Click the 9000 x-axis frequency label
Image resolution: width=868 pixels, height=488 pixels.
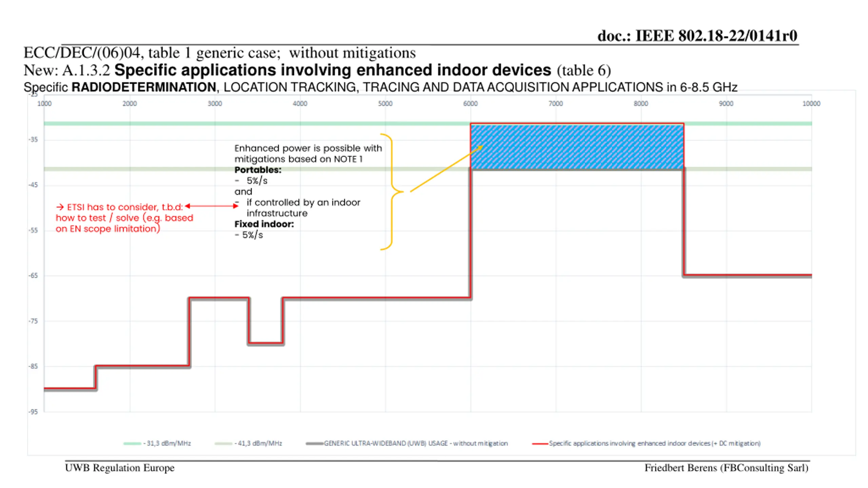click(x=726, y=103)
